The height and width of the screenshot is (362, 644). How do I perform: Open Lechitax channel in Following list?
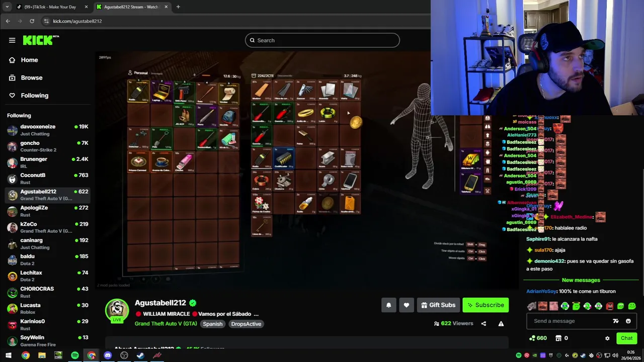[x=48, y=276]
